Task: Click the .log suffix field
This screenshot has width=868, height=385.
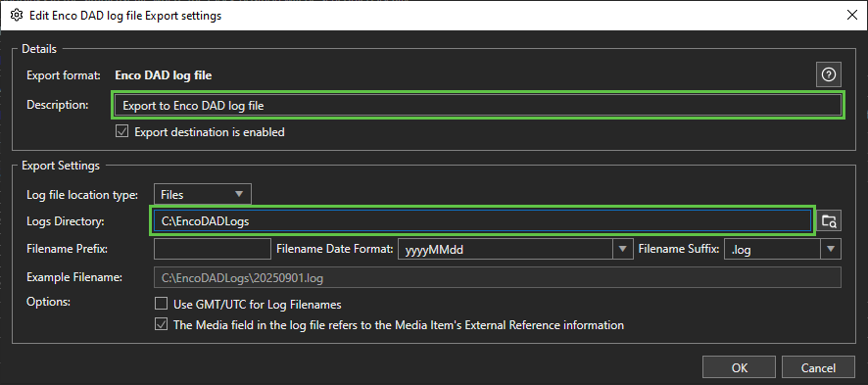Action: [x=772, y=249]
